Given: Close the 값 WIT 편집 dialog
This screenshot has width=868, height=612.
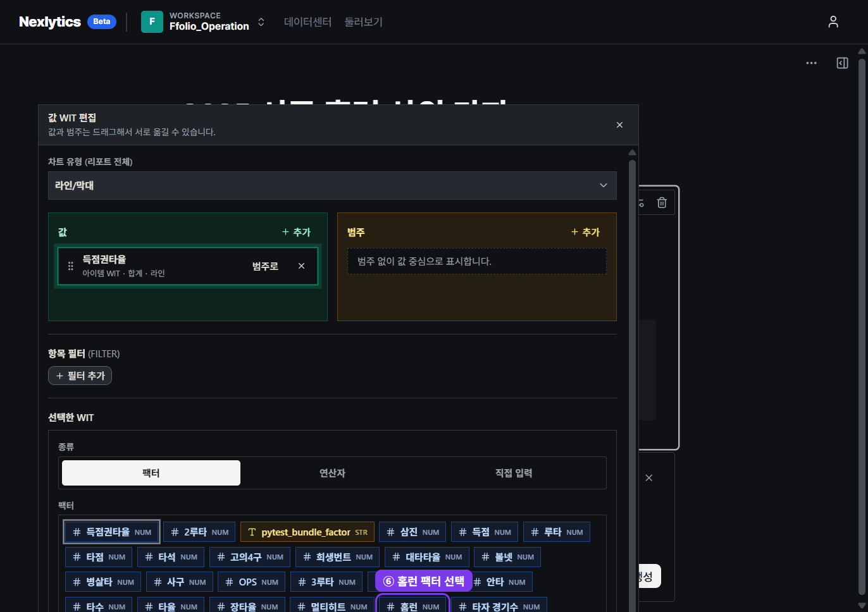Looking at the screenshot, I should (x=619, y=125).
